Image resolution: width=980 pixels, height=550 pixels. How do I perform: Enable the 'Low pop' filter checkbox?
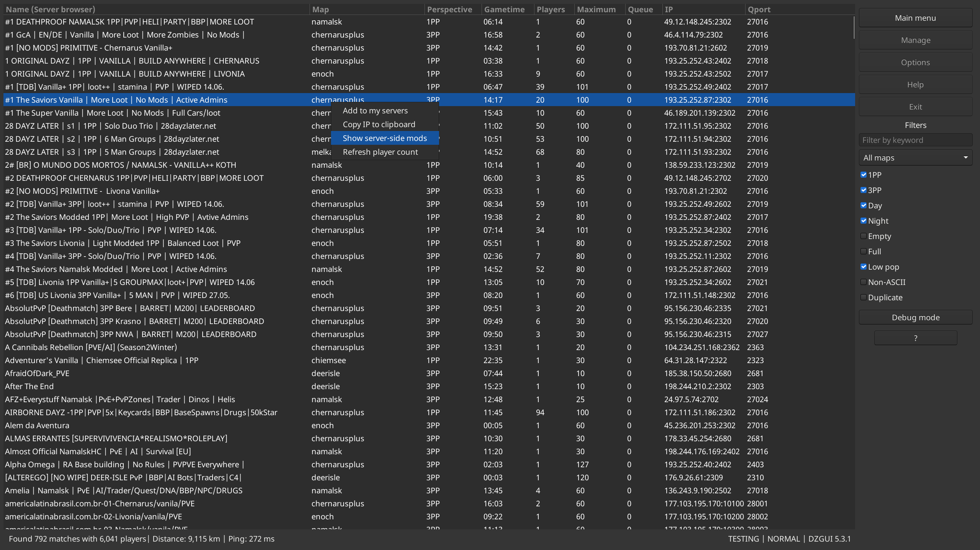coord(864,267)
